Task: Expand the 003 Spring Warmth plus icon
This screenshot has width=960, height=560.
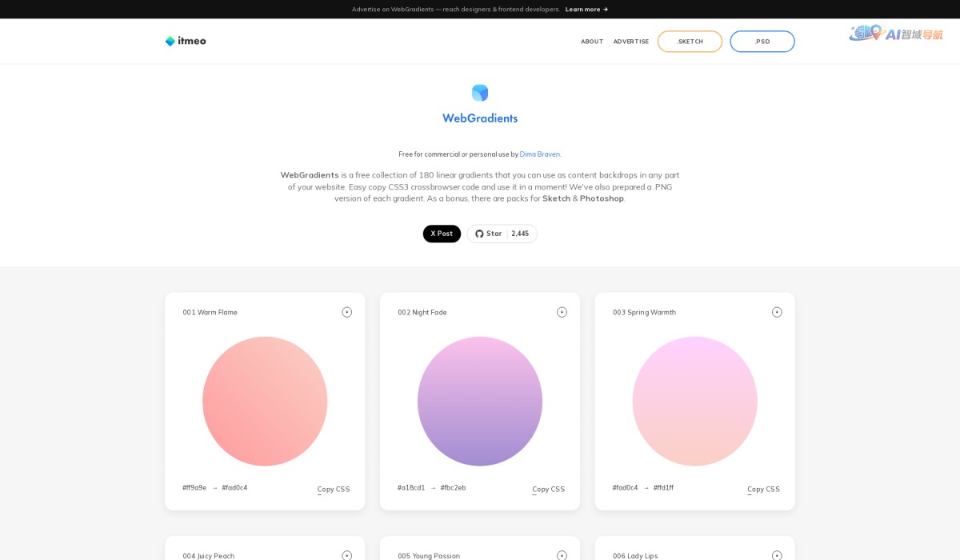Action: coord(777,312)
